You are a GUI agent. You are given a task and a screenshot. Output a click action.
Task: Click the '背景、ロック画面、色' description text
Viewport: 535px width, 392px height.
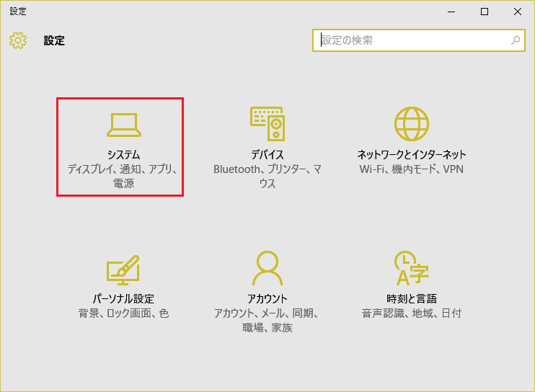click(123, 313)
